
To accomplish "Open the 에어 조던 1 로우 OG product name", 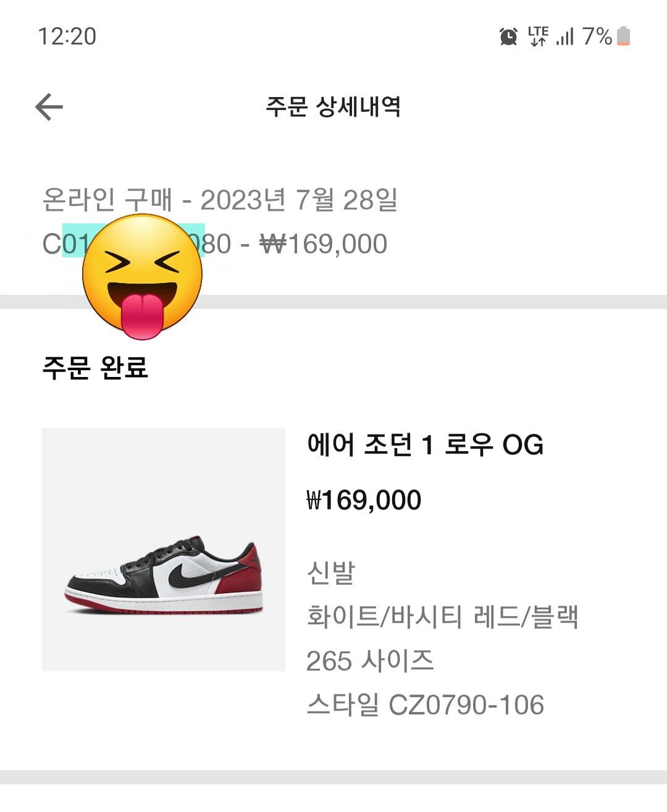I will coord(425,445).
